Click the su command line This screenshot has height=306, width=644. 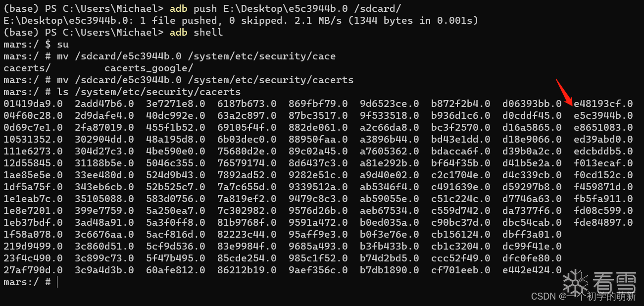[x=63, y=45]
